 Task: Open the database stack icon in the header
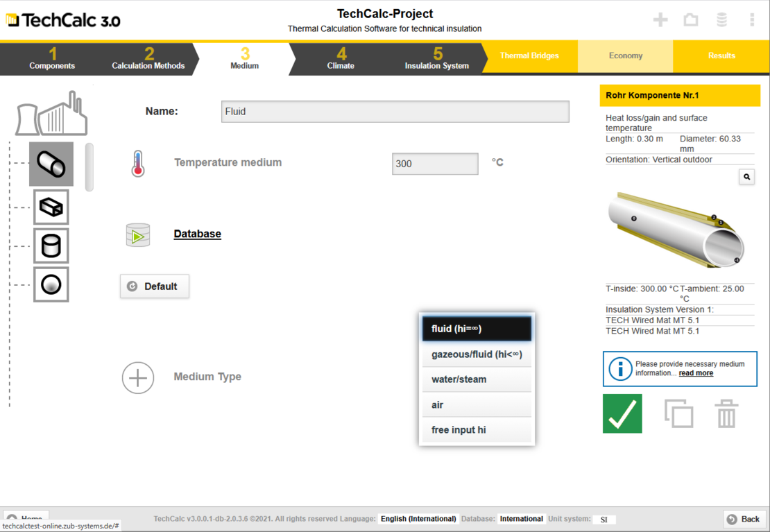coord(721,19)
